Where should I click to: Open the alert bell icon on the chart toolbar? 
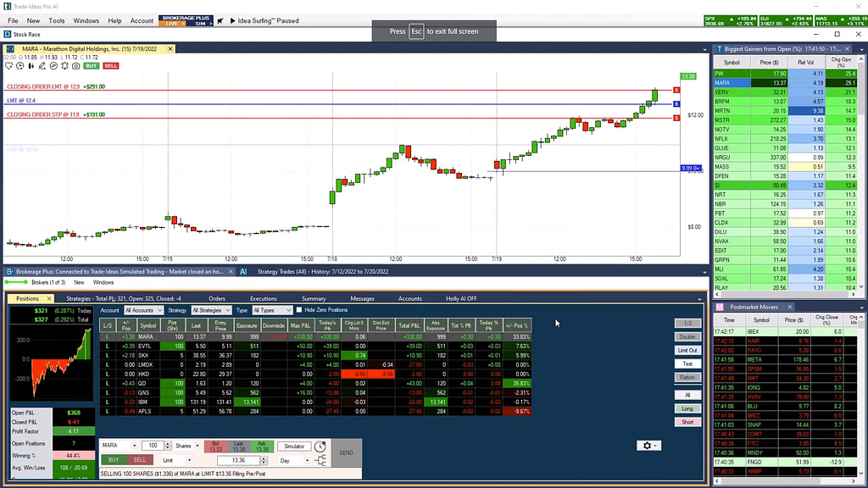(64, 65)
